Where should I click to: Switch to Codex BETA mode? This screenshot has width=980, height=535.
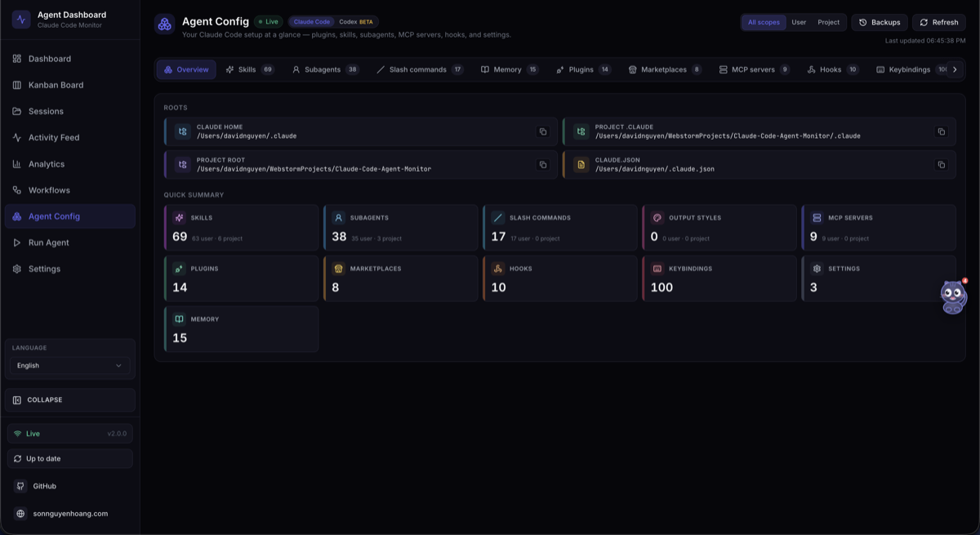[x=356, y=22]
